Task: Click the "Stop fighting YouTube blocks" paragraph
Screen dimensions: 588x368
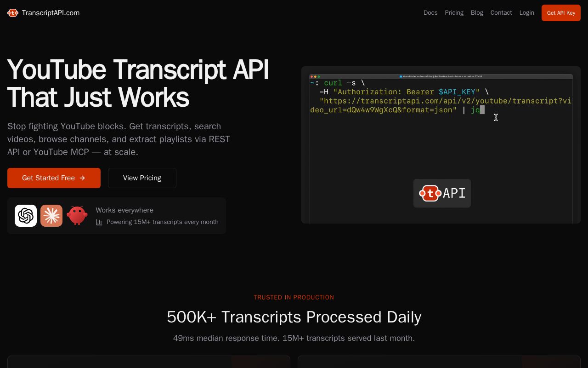Action: (119, 139)
